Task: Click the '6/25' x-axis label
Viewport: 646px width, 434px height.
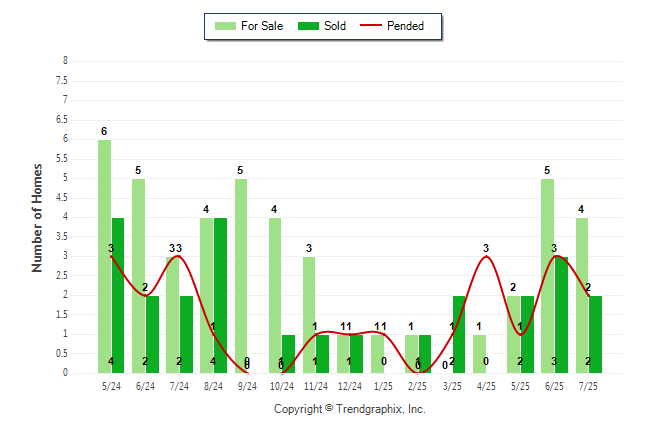Action: coord(554,386)
